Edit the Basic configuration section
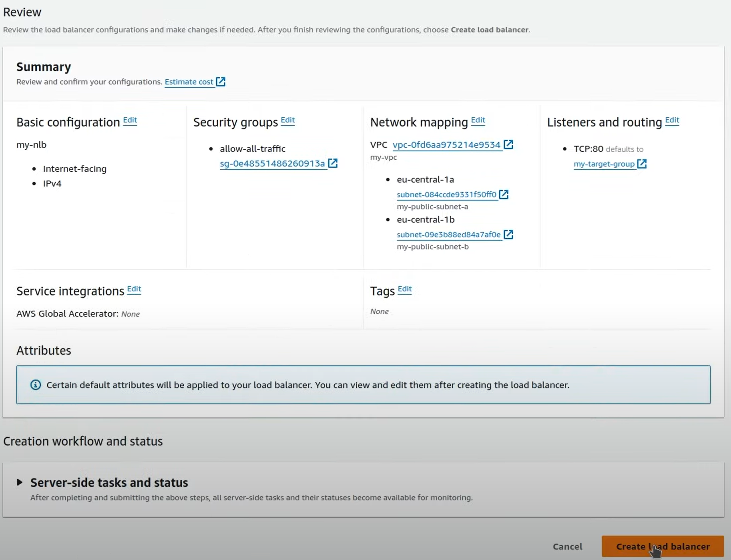 [x=130, y=120]
